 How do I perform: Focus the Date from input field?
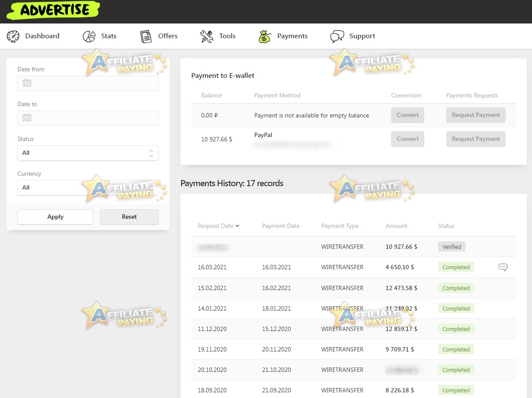coord(88,83)
